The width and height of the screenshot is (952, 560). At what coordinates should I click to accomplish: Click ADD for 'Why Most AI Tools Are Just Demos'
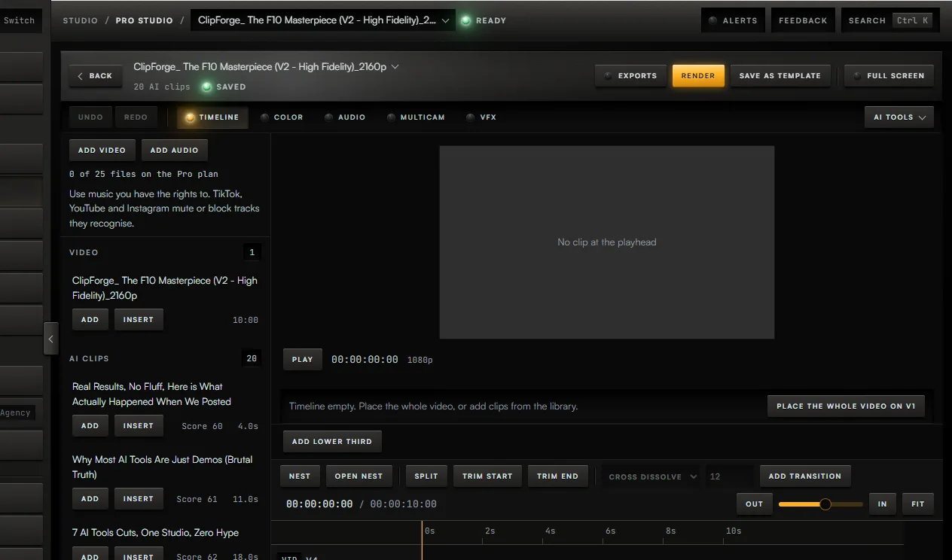point(90,499)
